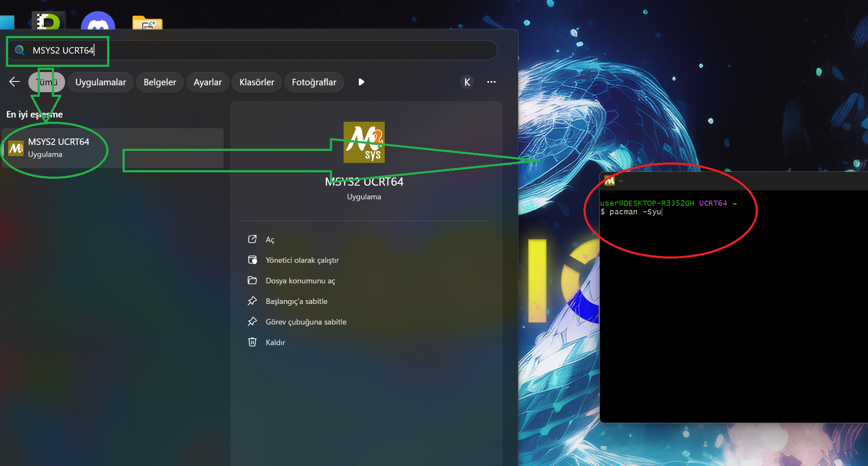Click the user@DESKTOP-R3J52GH prompt text
The image size is (868, 466).
(x=647, y=203)
